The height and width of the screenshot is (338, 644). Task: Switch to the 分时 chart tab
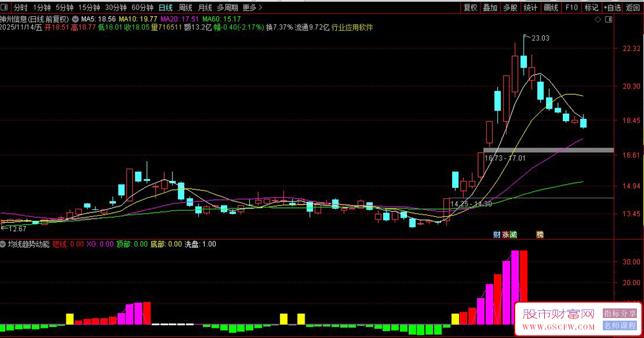point(20,7)
